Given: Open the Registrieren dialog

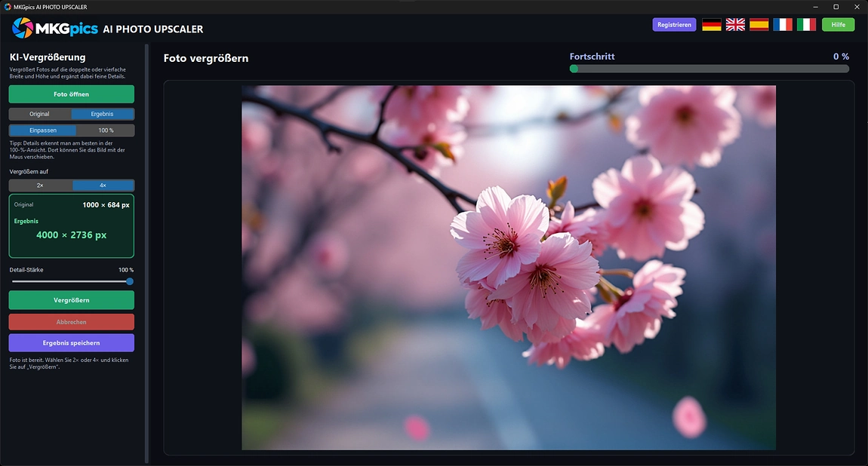Looking at the screenshot, I should [674, 24].
